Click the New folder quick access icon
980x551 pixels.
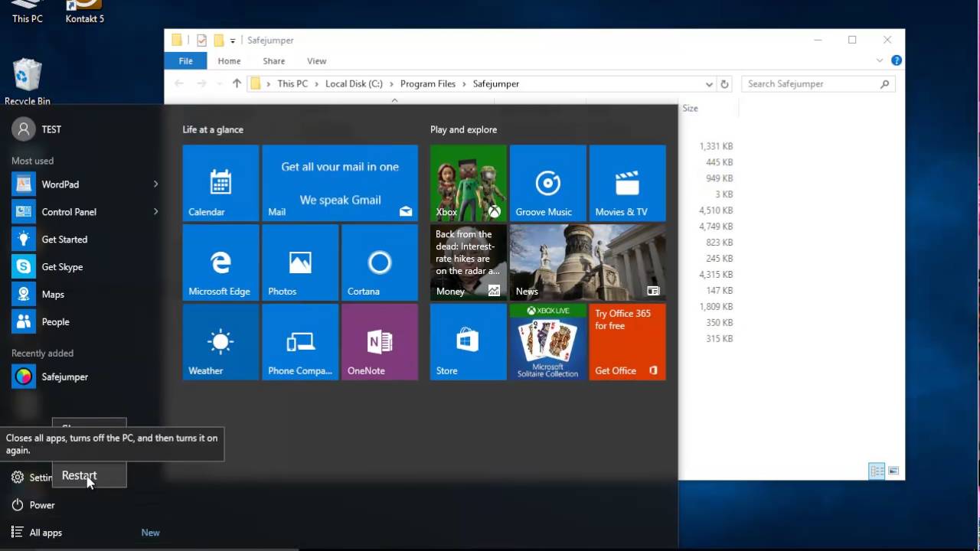click(x=219, y=41)
